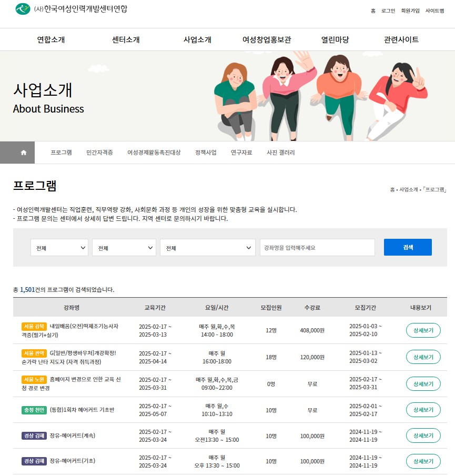This screenshot has width=455, height=476.
Task: Open the second 전체 filter dropdown
Action: 124,247
